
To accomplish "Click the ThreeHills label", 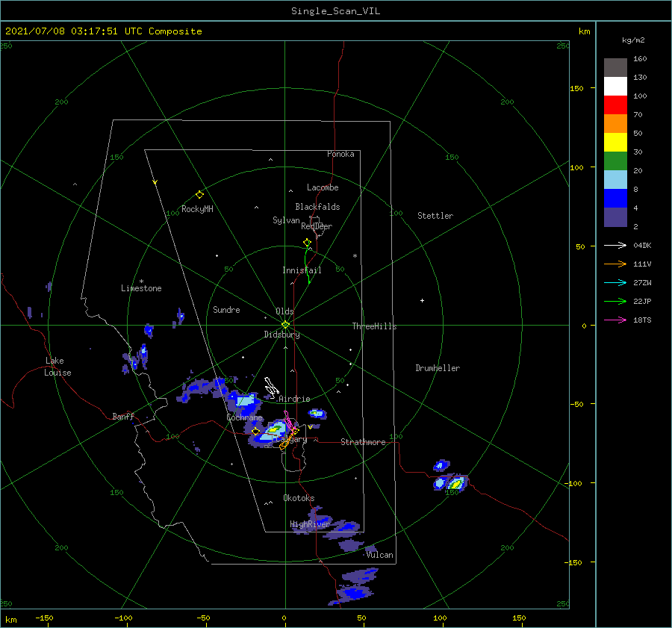I will pyautogui.click(x=375, y=326).
